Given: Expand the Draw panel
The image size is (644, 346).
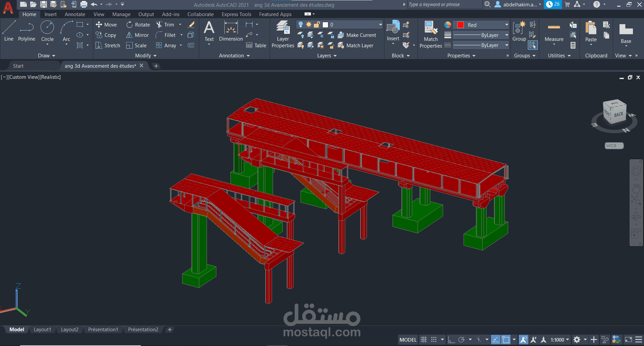Looking at the screenshot, I should point(46,56).
